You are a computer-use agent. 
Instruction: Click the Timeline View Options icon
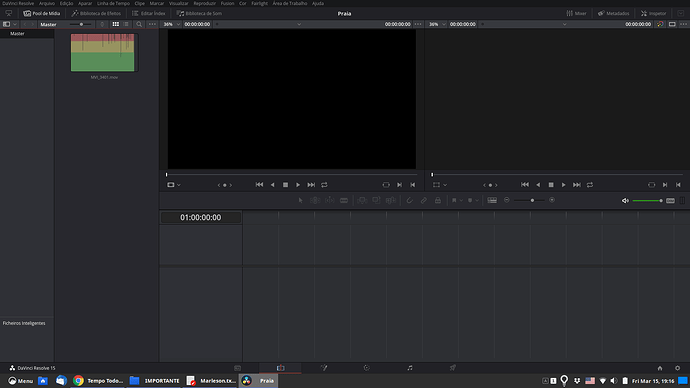[x=492, y=200]
